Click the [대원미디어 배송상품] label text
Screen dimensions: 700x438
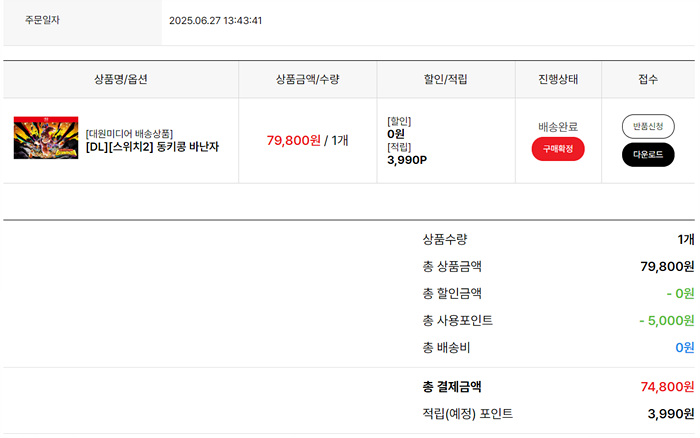[x=129, y=133]
